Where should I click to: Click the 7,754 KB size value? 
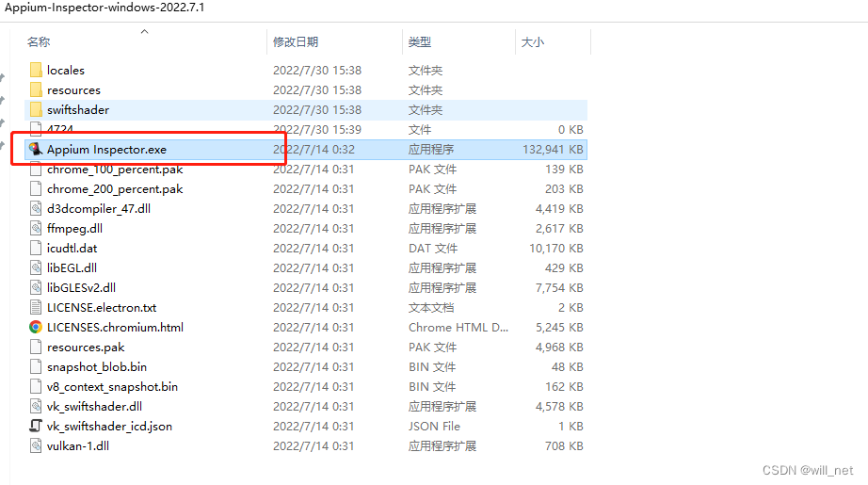[559, 288]
